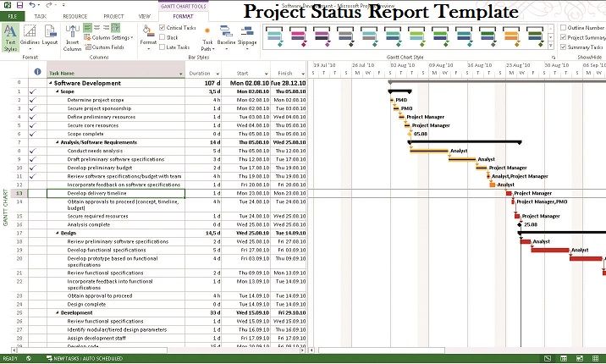
Task: Open the Start column filter dropdown
Action: 266,74
